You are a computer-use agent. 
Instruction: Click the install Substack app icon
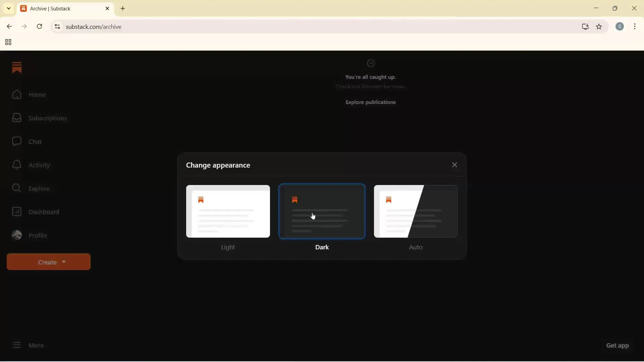pos(585,27)
